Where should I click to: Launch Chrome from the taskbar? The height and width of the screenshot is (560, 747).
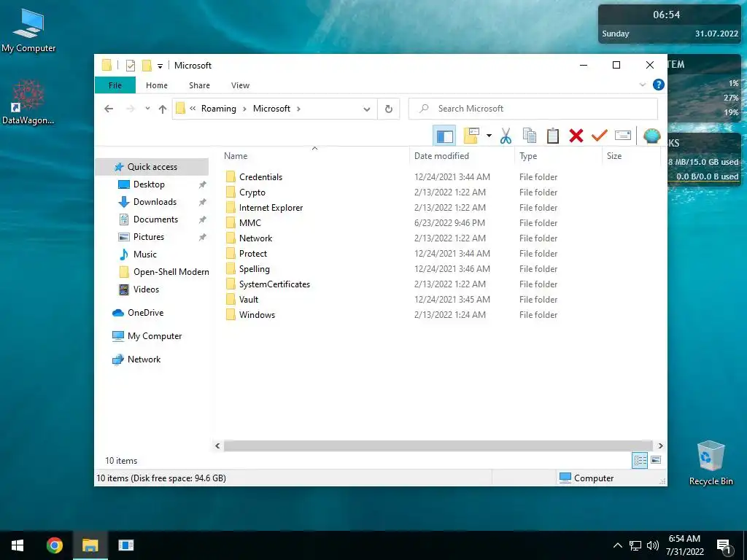point(54,545)
